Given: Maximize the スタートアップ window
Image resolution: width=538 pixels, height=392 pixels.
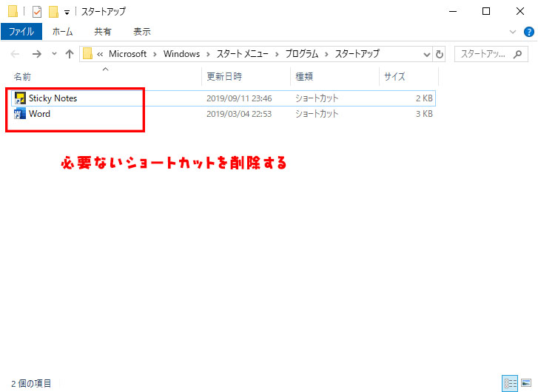Looking at the screenshot, I should click(x=486, y=11).
